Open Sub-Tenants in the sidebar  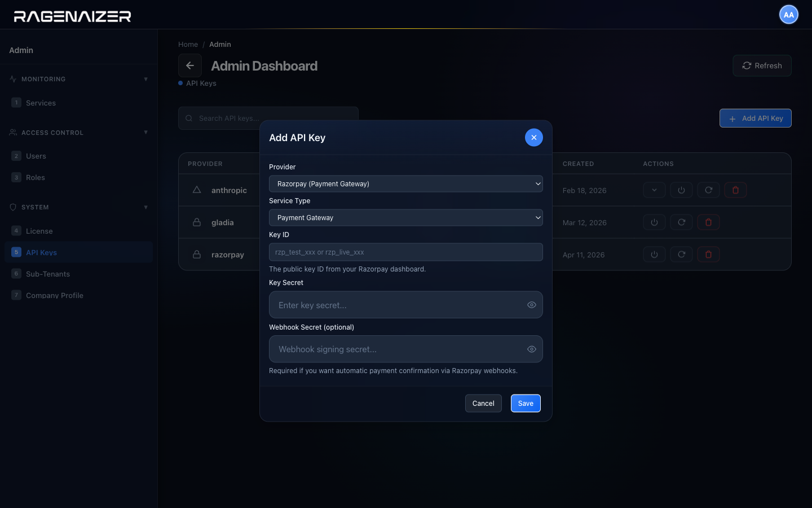coord(78,274)
